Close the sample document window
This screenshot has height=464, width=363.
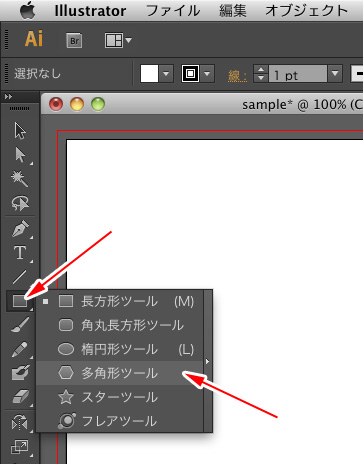point(56,104)
